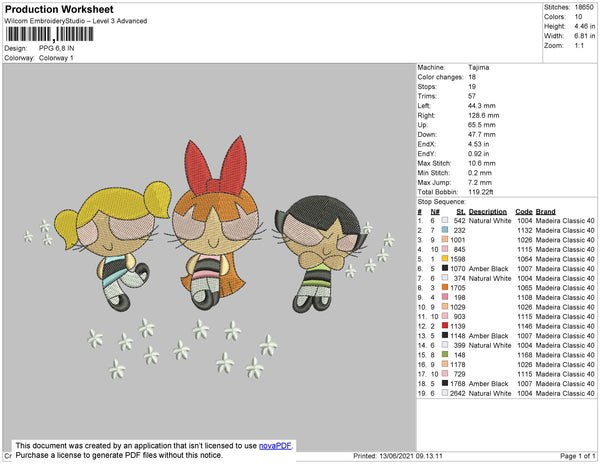The width and height of the screenshot is (600, 464).
Task: Click 'Amber Black' in stop row 6
Action: [x=488, y=269]
